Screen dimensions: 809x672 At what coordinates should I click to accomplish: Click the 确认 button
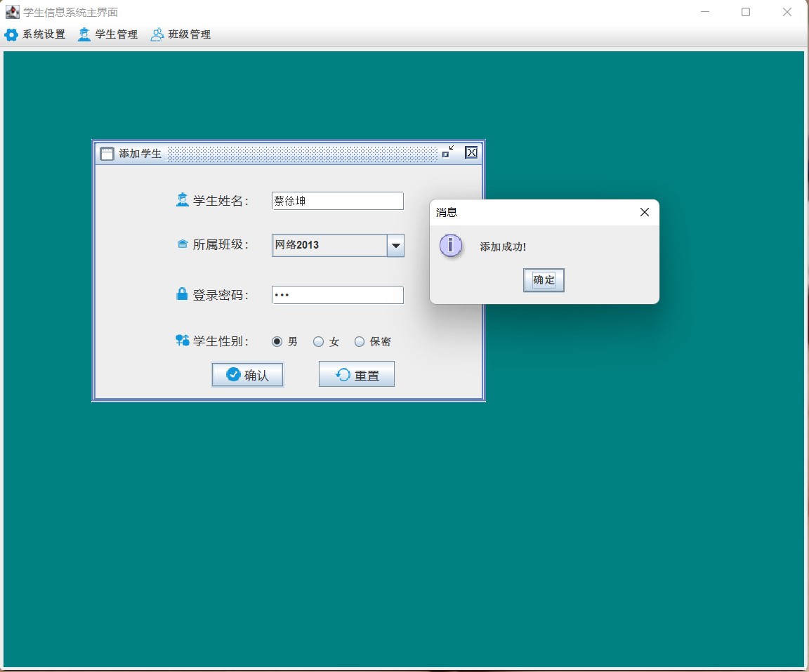pos(248,375)
